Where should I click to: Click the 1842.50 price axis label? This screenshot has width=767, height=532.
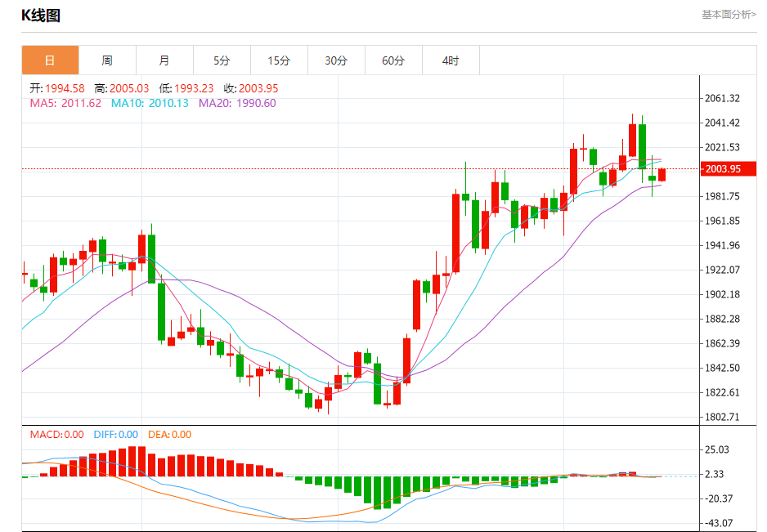(722, 368)
